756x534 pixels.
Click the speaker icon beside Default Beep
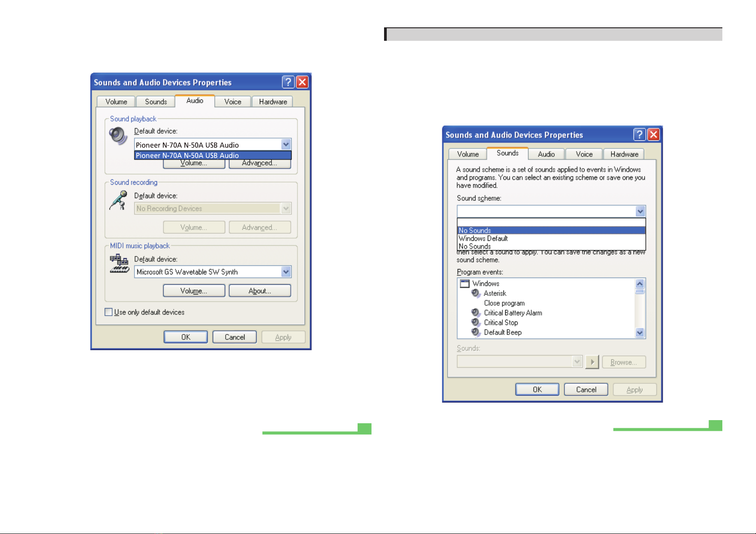(476, 333)
